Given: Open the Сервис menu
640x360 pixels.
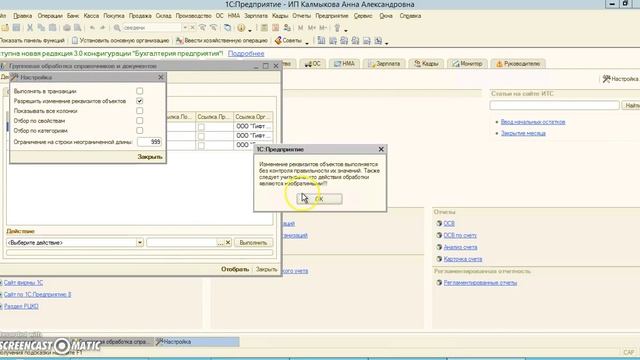Looking at the screenshot, I should (x=363, y=16).
